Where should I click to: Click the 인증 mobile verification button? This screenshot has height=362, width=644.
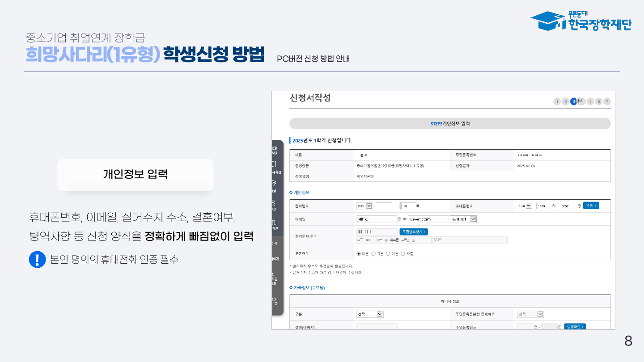pyautogui.click(x=591, y=206)
